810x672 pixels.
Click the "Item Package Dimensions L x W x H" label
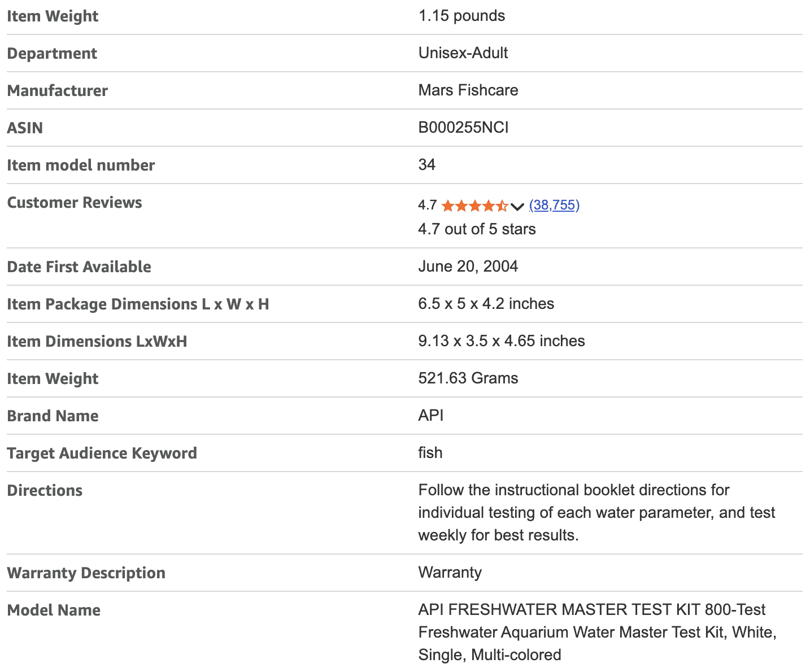pos(138,304)
